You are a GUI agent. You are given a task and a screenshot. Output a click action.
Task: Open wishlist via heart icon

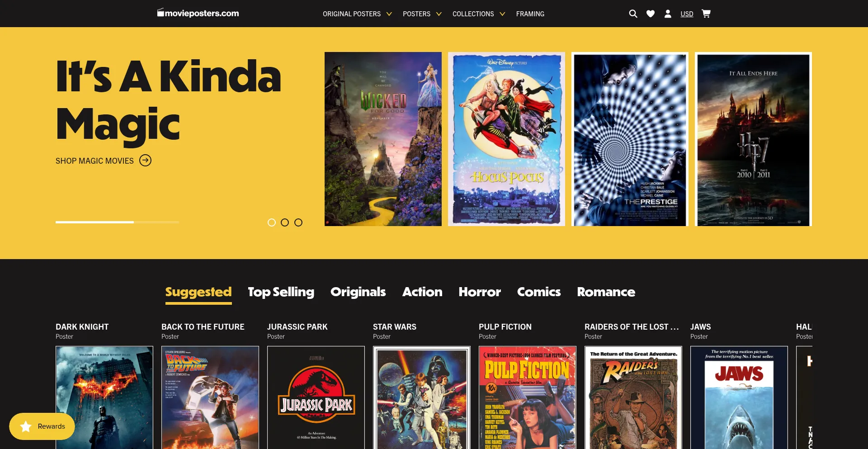(651, 14)
